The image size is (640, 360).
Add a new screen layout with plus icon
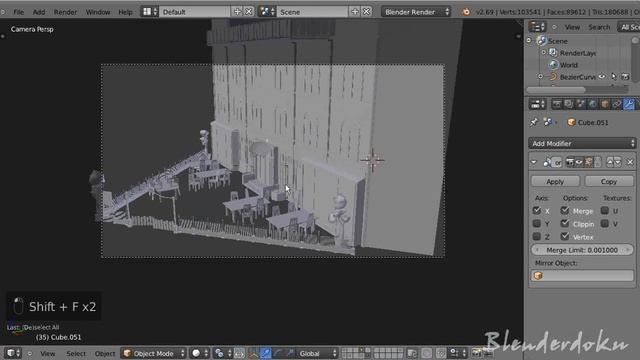click(237, 12)
